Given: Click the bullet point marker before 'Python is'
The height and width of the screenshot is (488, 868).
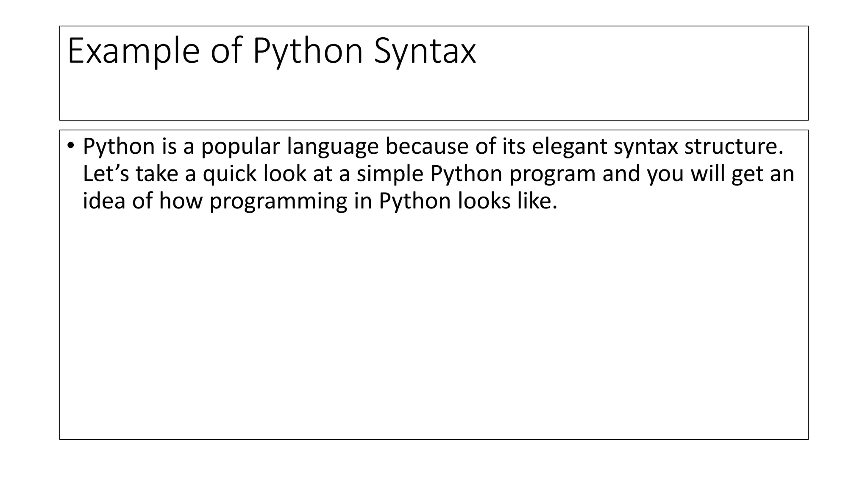Looking at the screenshot, I should [x=70, y=146].
